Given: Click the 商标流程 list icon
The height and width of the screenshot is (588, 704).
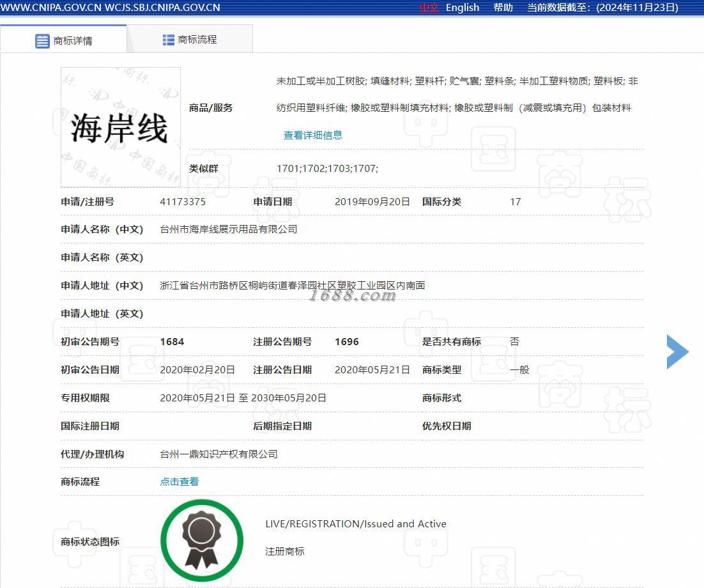Looking at the screenshot, I should click(169, 40).
